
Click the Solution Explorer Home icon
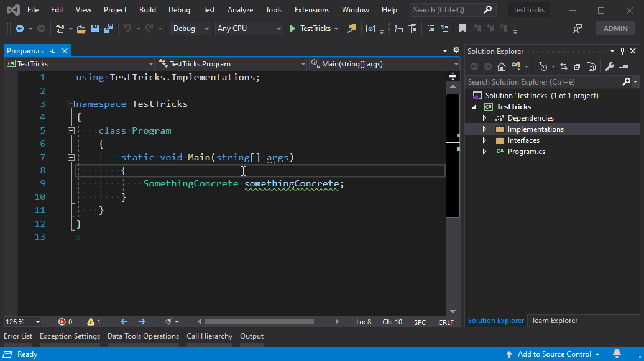tap(502, 66)
